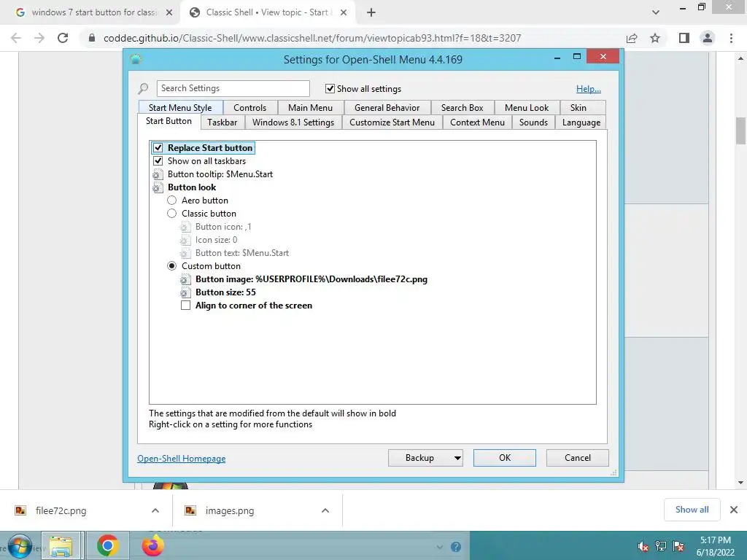747x560 pixels.
Task: Open the Controls tab
Action: coord(249,108)
